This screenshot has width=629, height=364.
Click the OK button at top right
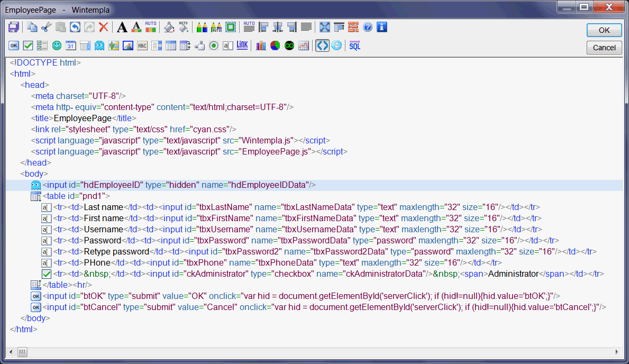(604, 30)
